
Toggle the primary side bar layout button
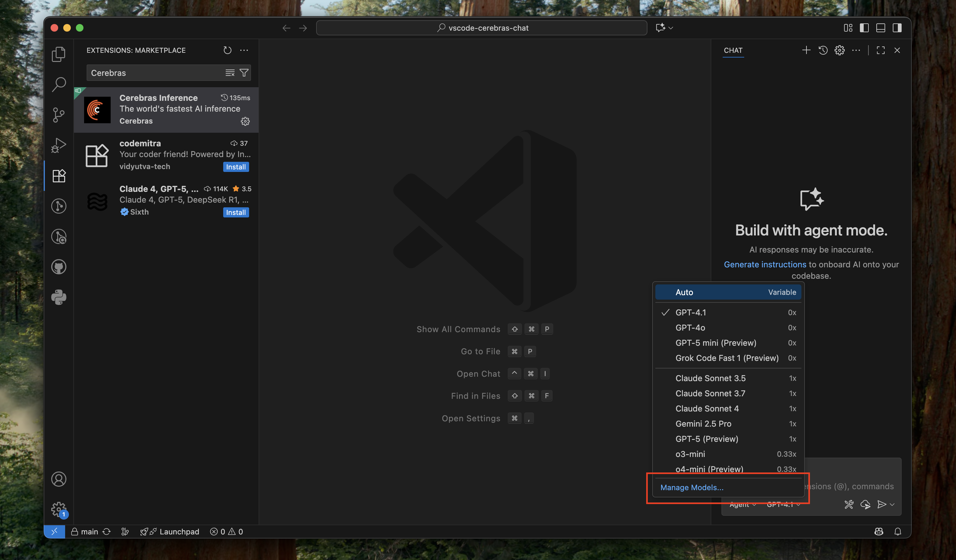864,28
